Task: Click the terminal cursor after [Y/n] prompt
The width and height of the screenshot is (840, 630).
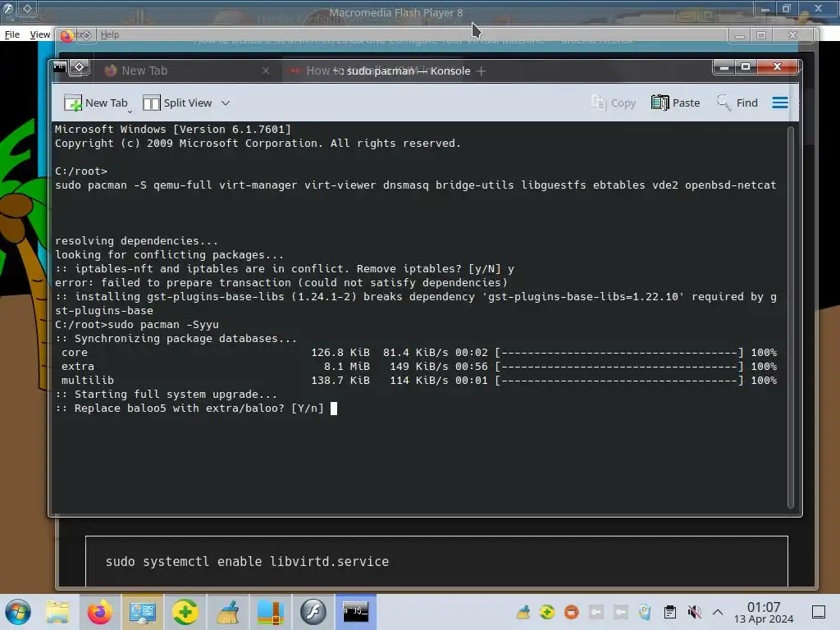Action: (x=334, y=409)
